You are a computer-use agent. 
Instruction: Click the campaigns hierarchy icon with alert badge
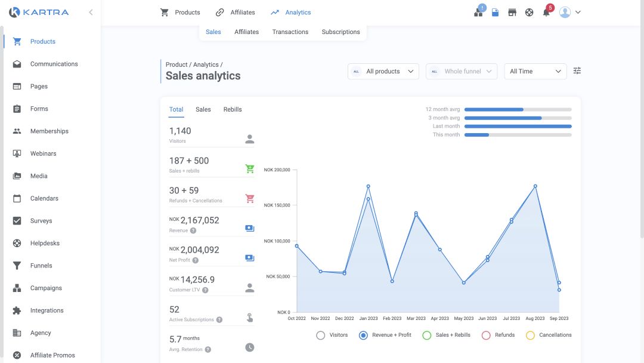pyautogui.click(x=478, y=12)
